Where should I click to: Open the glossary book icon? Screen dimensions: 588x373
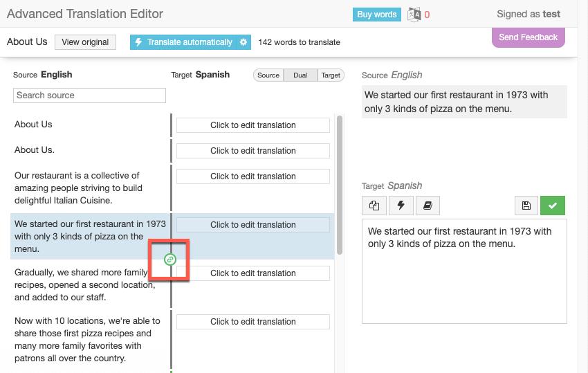click(x=427, y=206)
